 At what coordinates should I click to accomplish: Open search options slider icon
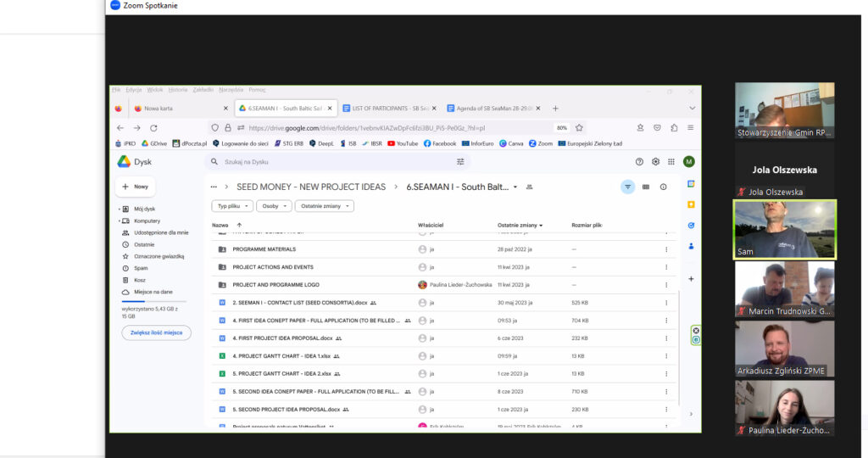point(460,162)
